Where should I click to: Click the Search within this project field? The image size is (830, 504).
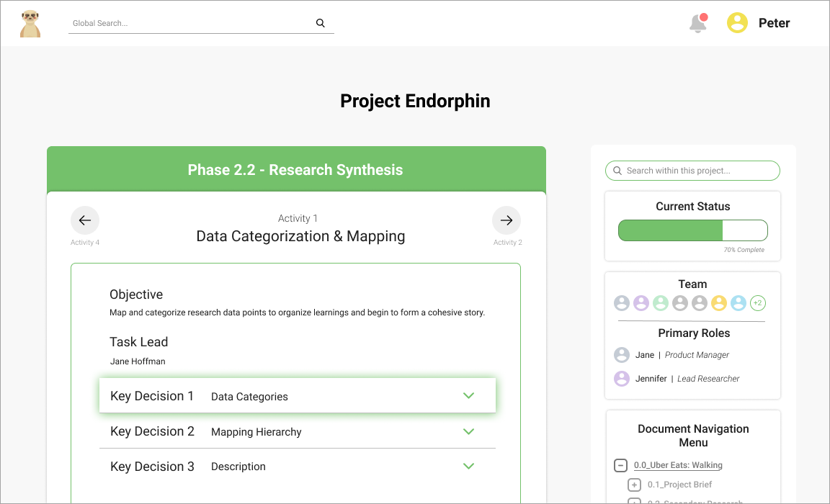(x=693, y=171)
